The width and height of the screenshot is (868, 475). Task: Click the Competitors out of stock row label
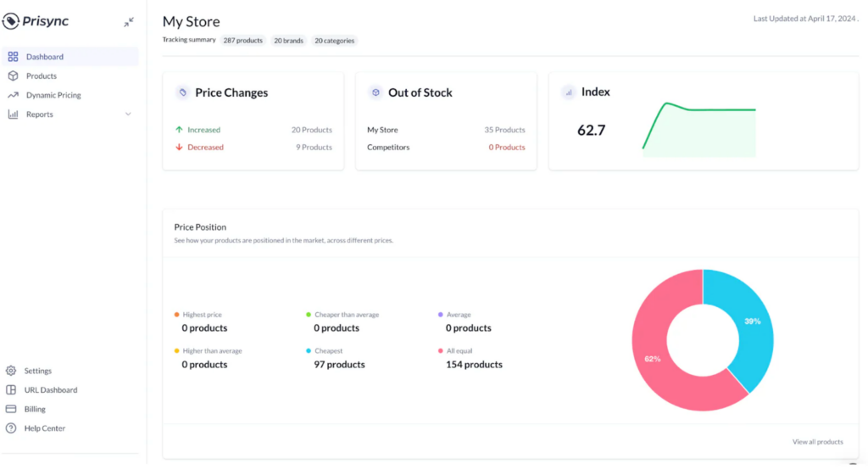tap(388, 148)
